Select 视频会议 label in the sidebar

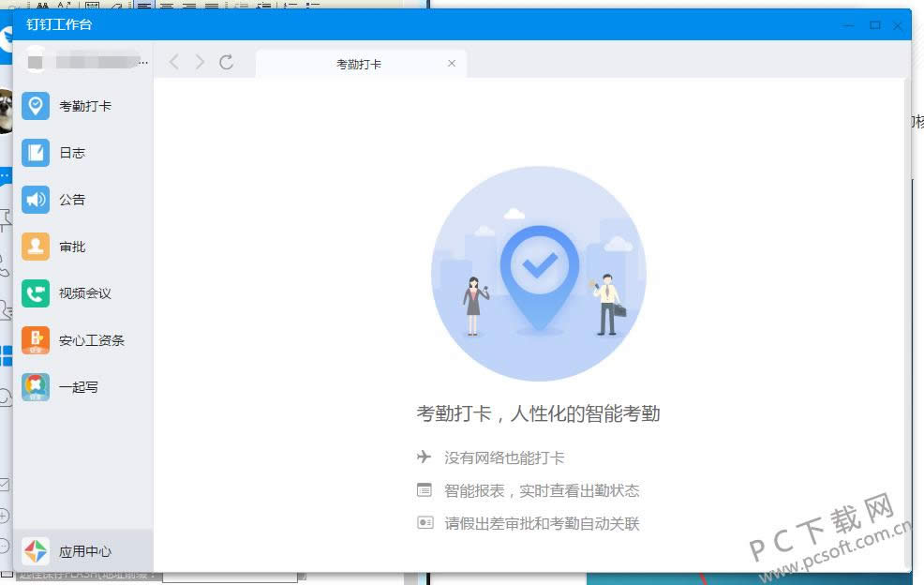click(85, 293)
